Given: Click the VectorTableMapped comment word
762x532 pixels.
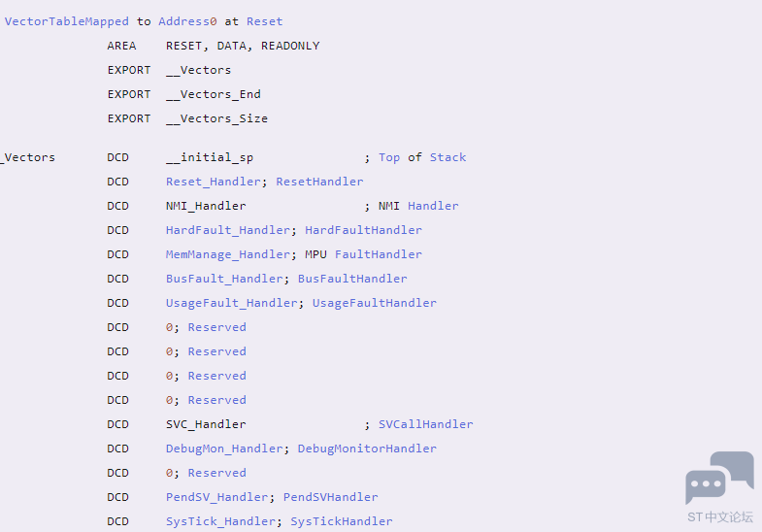Looking at the screenshot, I should coord(67,21).
